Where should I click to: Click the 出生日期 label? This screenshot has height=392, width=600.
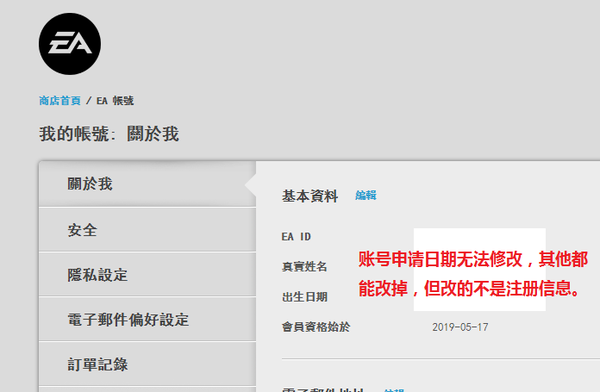click(x=305, y=297)
